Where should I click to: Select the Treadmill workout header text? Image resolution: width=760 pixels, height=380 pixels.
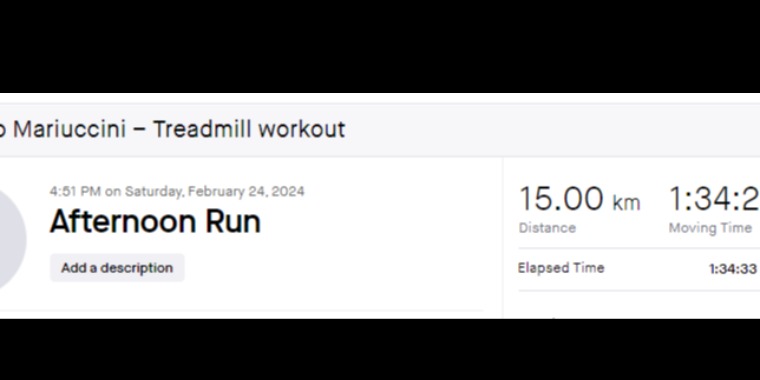[x=249, y=129]
